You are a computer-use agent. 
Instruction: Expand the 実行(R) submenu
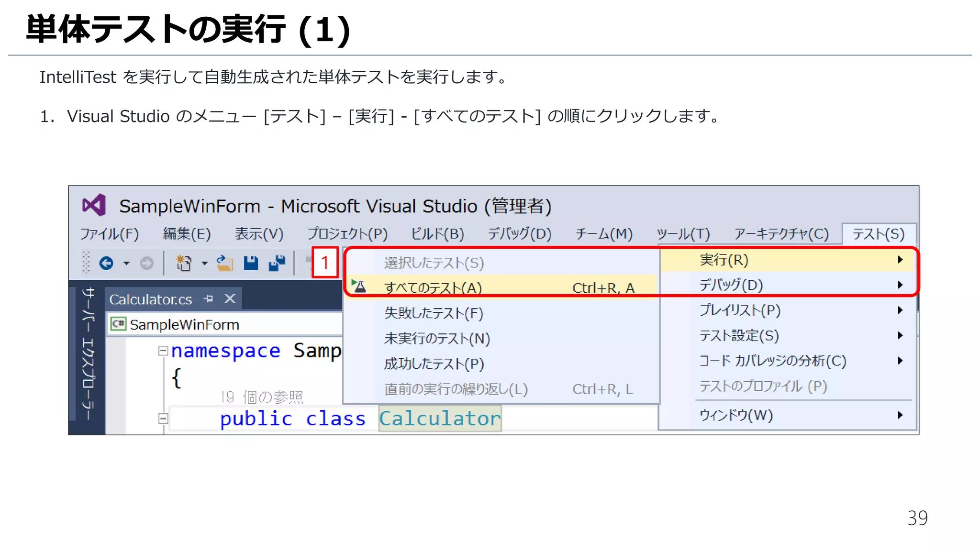coord(788,260)
